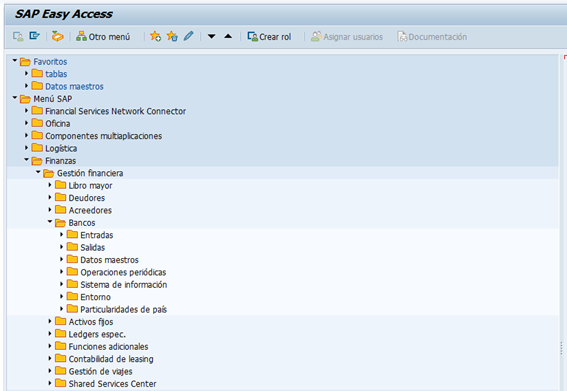Screen dimensions: 567x391
Task: Select the Logística folder icon
Action: click(37, 148)
